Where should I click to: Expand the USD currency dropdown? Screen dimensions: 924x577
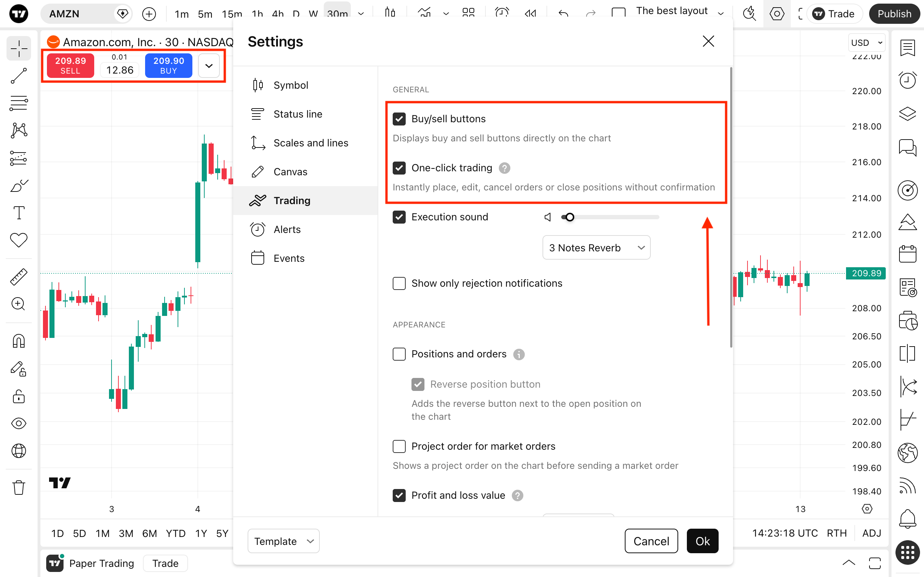(866, 43)
